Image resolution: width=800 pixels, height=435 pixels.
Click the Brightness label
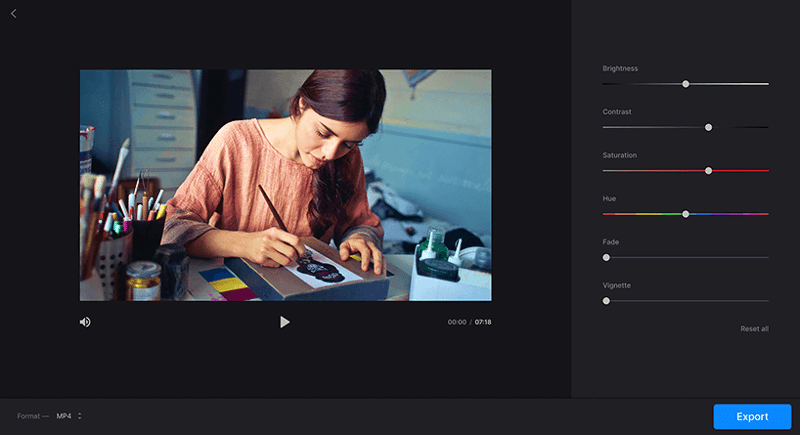[x=620, y=69]
